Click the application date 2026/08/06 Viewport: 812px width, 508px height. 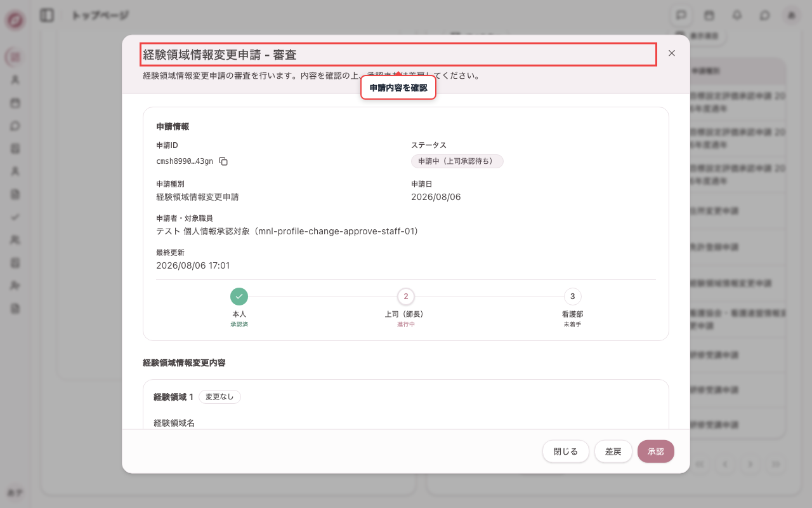pos(436,197)
